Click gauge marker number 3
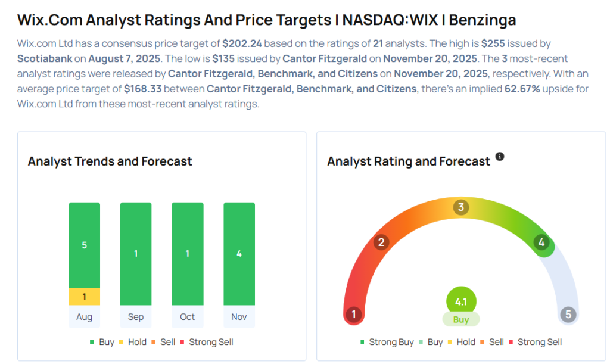The width and height of the screenshot is (610, 364). click(460, 207)
